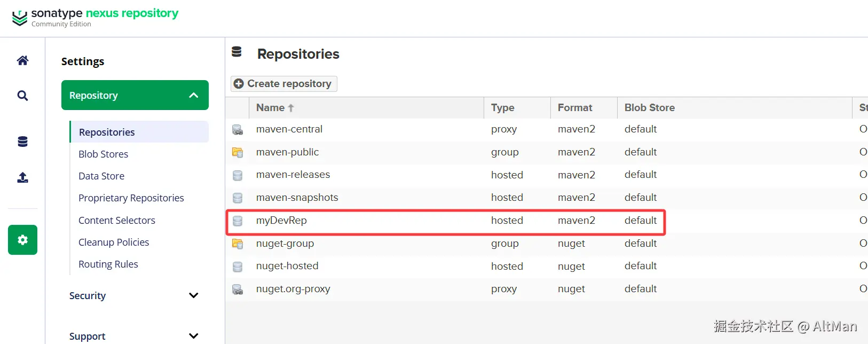Click the maven-central proxy repository icon

pyautogui.click(x=238, y=130)
